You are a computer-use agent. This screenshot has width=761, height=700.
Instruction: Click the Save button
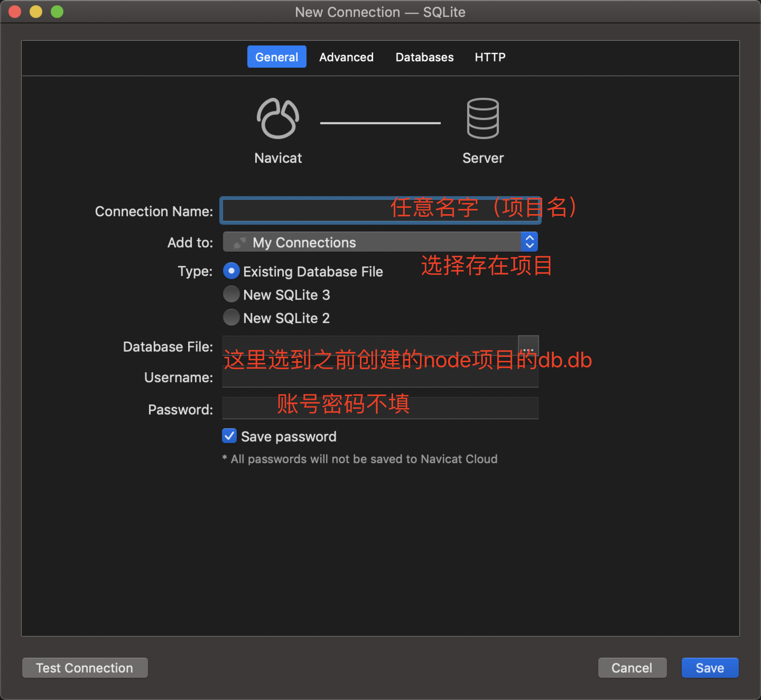click(x=710, y=668)
